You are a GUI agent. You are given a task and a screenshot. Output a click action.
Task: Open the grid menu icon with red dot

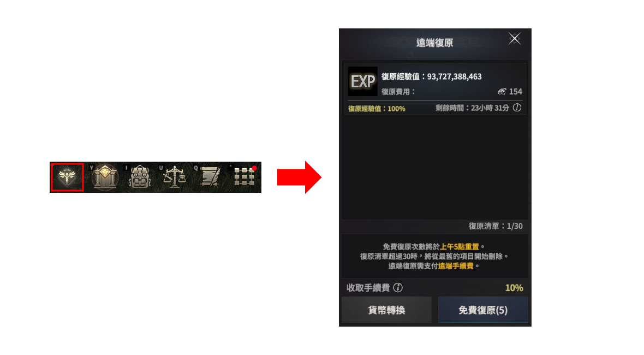(x=245, y=176)
